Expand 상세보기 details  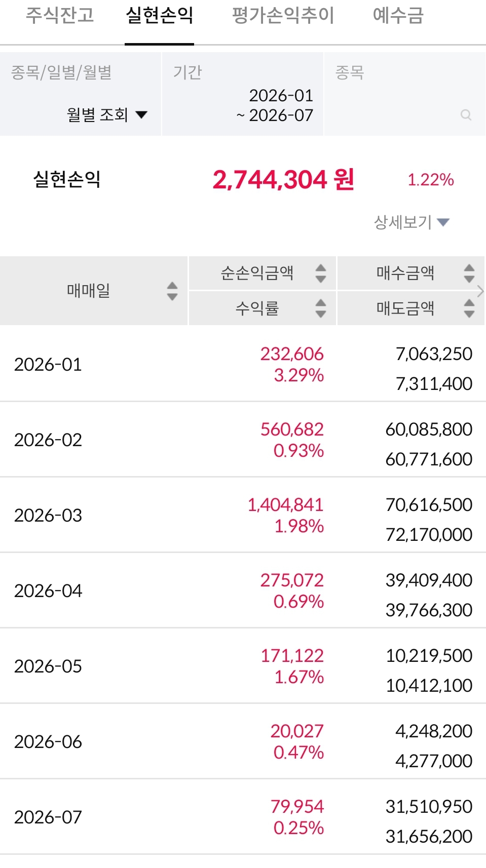point(412,222)
